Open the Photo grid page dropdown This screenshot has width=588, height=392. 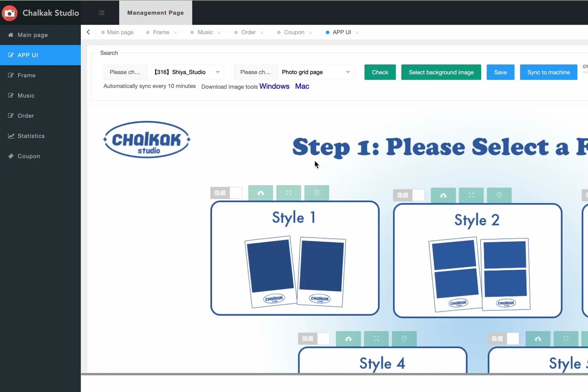coord(316,72)
